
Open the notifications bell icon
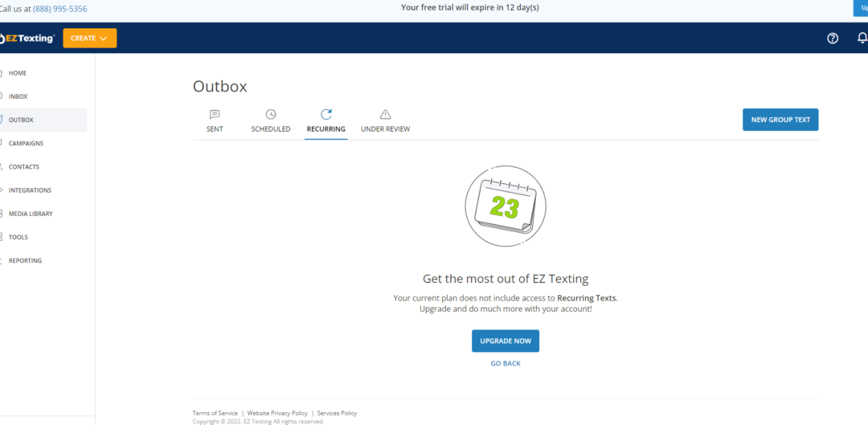pyautogui.click(x=862, y=39)
